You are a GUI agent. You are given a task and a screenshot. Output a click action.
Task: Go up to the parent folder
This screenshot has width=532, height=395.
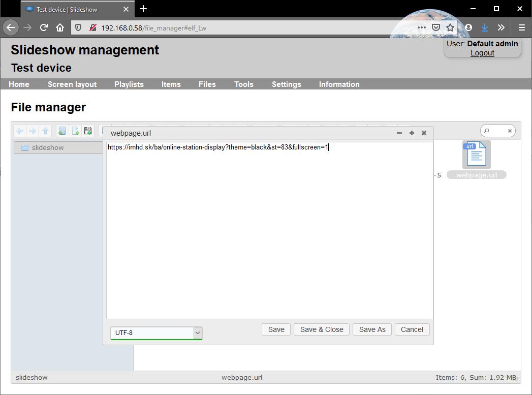(45, 131)
